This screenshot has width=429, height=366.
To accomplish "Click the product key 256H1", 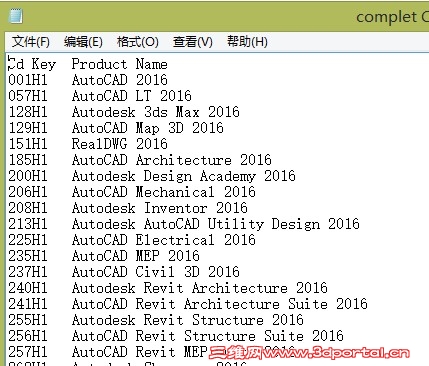I will point(28,336).
